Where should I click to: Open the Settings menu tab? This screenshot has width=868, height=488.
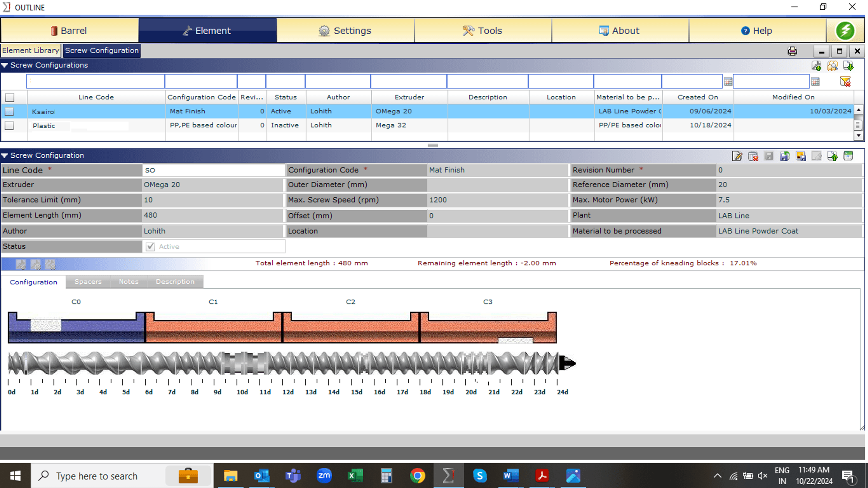tap(345, 31)
